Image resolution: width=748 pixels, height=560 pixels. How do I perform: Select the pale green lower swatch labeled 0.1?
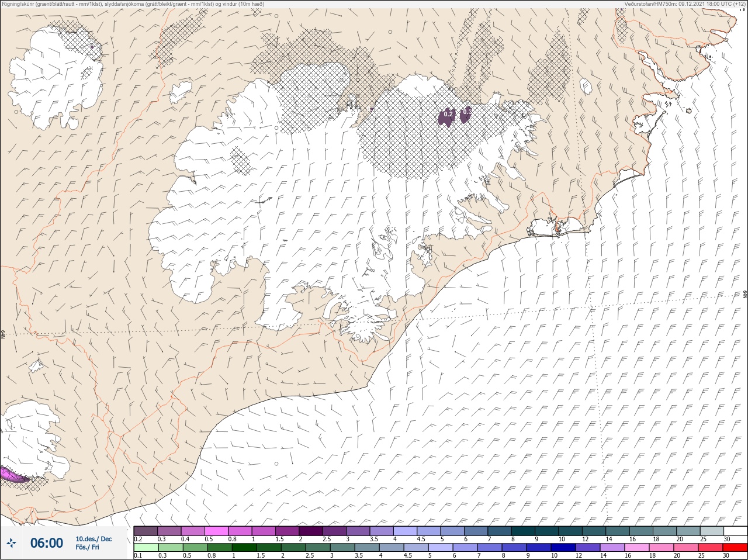(146, 548)
